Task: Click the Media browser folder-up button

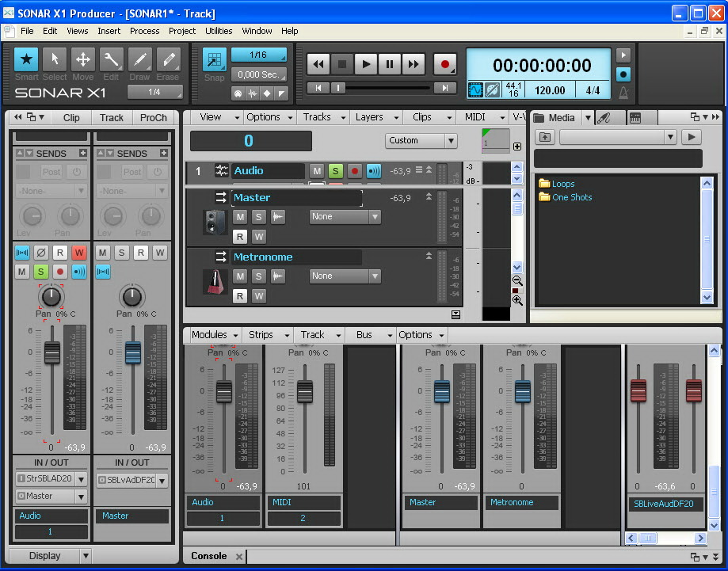Action: (x=545, y=137)
